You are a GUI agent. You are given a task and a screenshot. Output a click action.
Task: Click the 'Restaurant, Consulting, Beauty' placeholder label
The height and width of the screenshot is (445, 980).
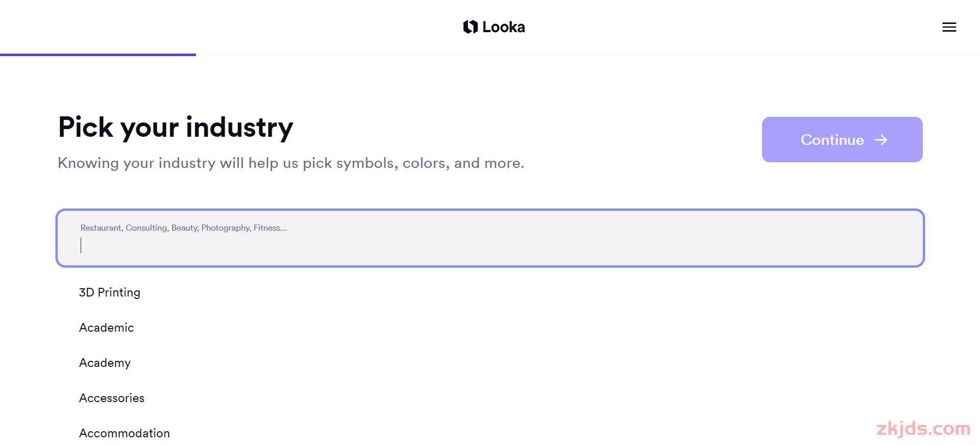click(x=184, y=228)
